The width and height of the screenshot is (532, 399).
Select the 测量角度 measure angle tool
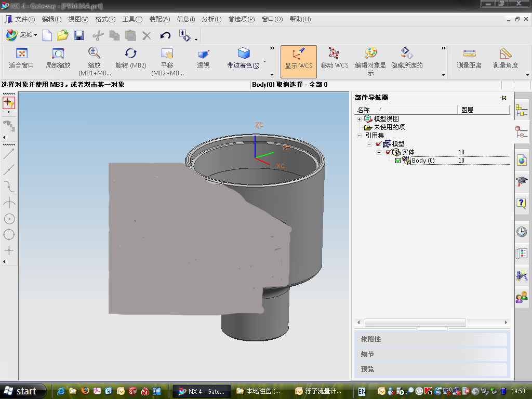(x=506, y=58)
